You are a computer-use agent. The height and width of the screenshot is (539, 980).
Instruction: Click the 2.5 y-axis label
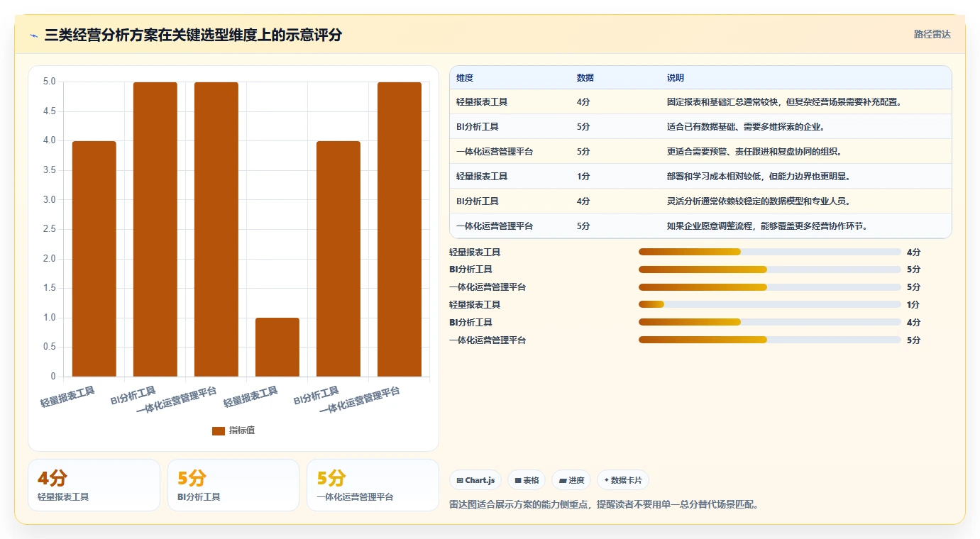coord(49,229)
